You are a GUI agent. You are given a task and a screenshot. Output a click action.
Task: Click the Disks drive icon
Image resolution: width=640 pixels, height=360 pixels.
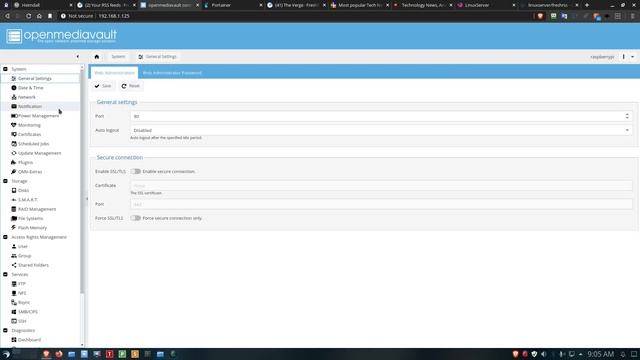click(14, 191)
